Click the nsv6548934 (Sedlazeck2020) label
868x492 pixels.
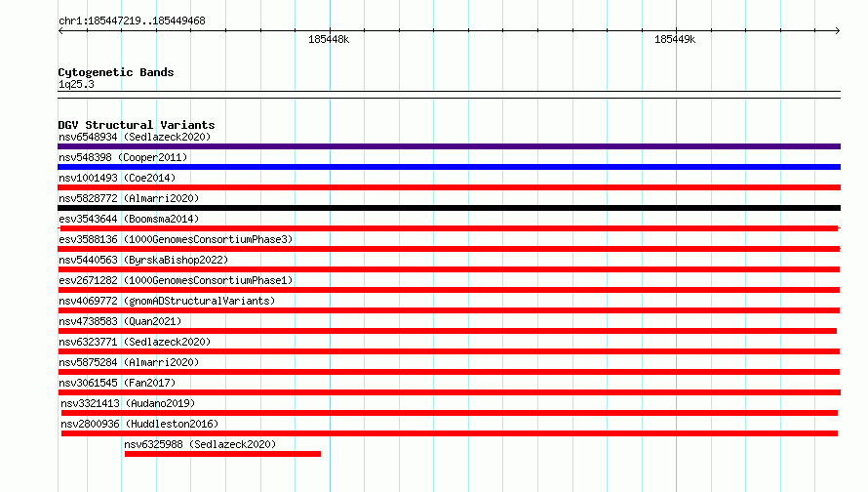click(135, 137)
